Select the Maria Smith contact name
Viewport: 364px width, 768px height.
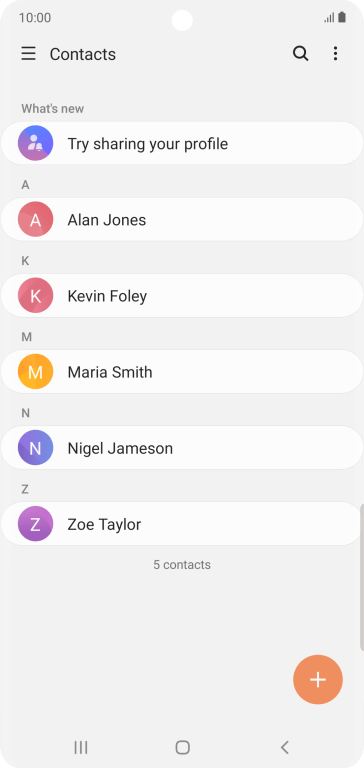(x=110, y=372)
